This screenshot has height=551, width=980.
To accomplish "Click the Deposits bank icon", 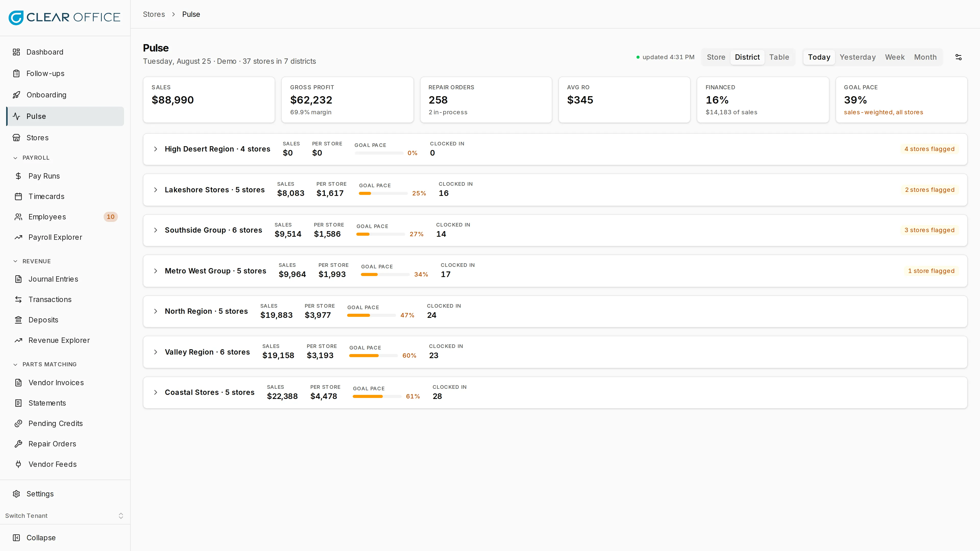I will (18, 320).
